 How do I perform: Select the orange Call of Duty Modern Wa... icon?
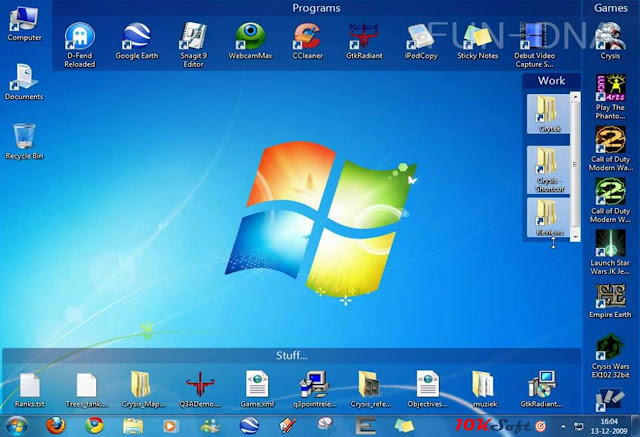[610, 149]
